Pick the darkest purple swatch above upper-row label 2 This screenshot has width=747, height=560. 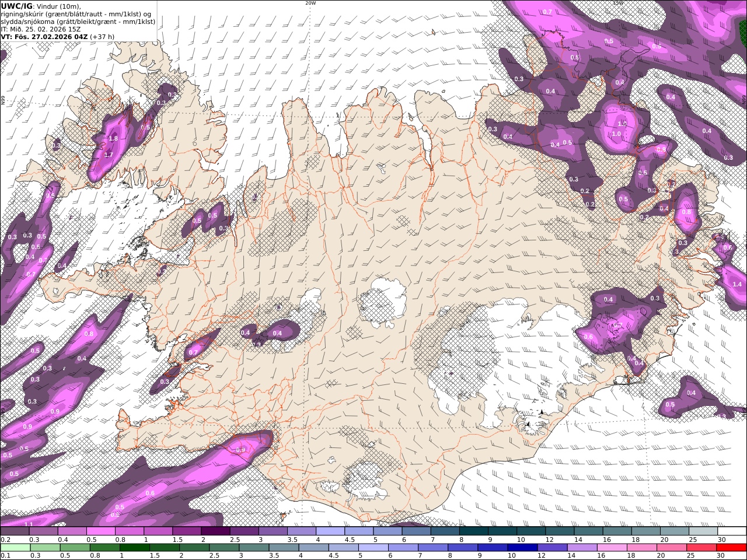(215, 531)
